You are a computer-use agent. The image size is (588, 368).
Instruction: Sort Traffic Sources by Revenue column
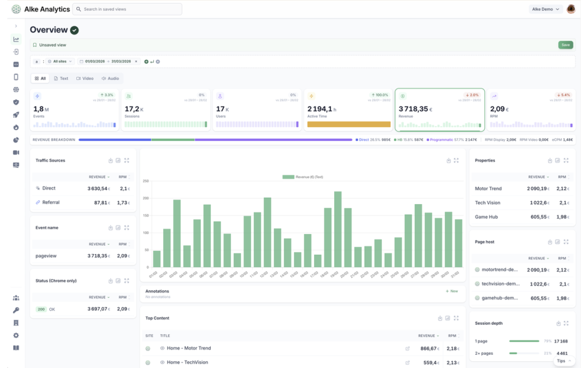click(x=99, y=177)
